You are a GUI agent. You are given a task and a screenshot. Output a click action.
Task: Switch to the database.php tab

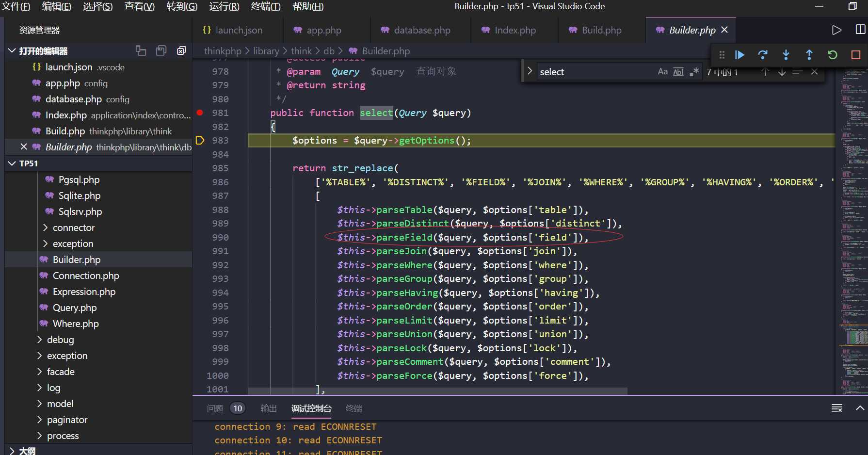point(420,30)
